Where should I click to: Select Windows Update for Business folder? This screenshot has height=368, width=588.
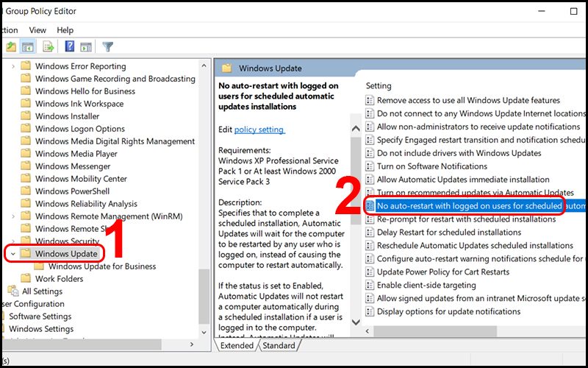102,266
